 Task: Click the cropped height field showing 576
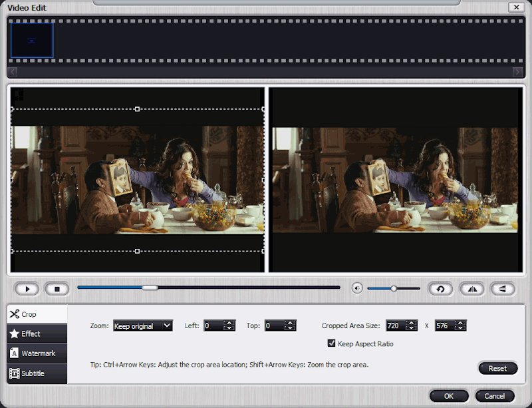coord(445,325)
